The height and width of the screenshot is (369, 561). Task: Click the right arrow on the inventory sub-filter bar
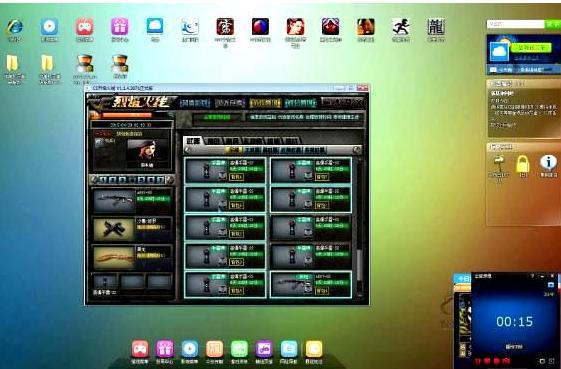(x=356, y=150)
